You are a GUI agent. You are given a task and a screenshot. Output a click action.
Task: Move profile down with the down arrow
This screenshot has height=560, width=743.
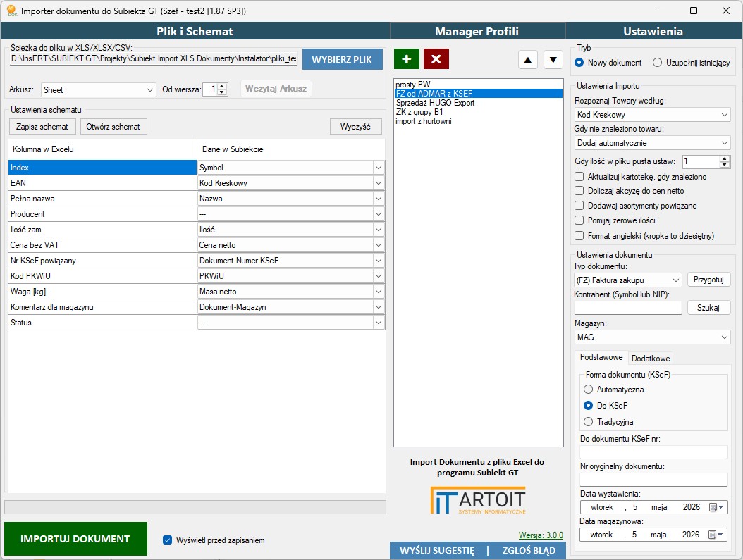click(553, 60)
